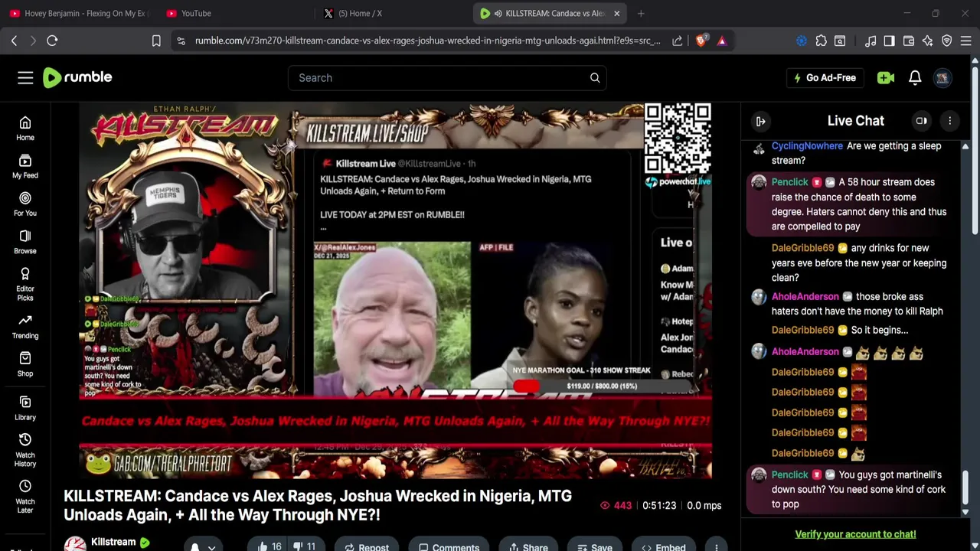Toggle the browser sidebar panel icon

click(x=889, y=41)
